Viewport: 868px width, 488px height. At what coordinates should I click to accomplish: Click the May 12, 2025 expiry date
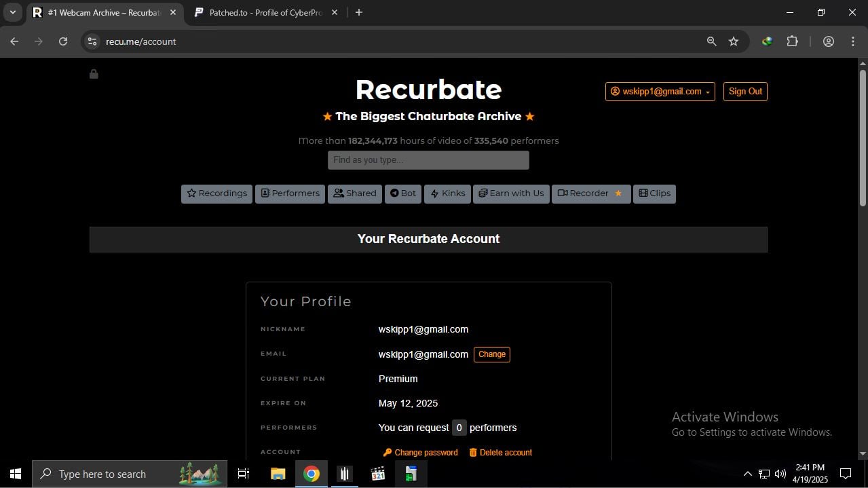(x=408, y=403)
